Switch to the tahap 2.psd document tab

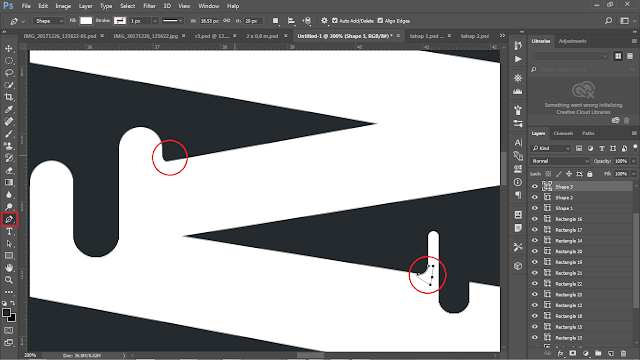click(475, 36)
